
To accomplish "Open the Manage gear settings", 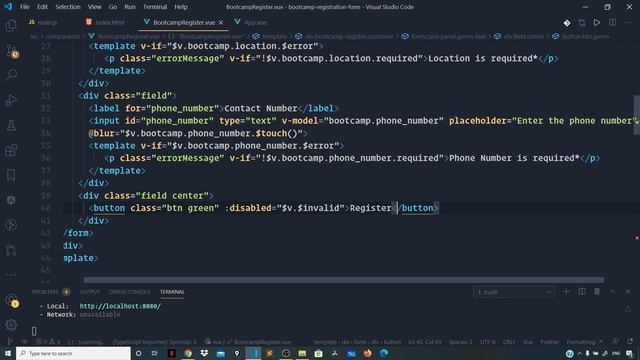I will tap(11, 325).
